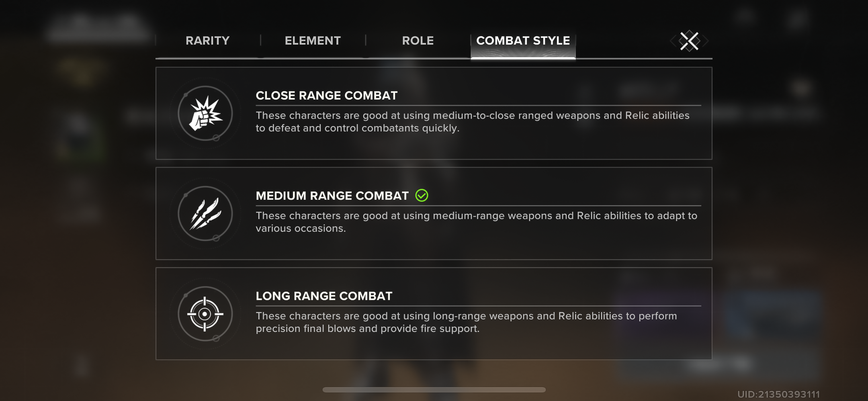Click the Long Range Combat description text
The width and height of the screenshot is (868, 401).
pyautogui.click(x=466, y=322)
